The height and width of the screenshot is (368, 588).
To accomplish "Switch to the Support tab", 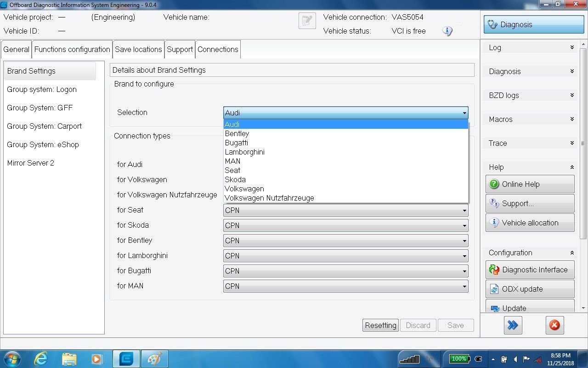I will pos(180,49).
